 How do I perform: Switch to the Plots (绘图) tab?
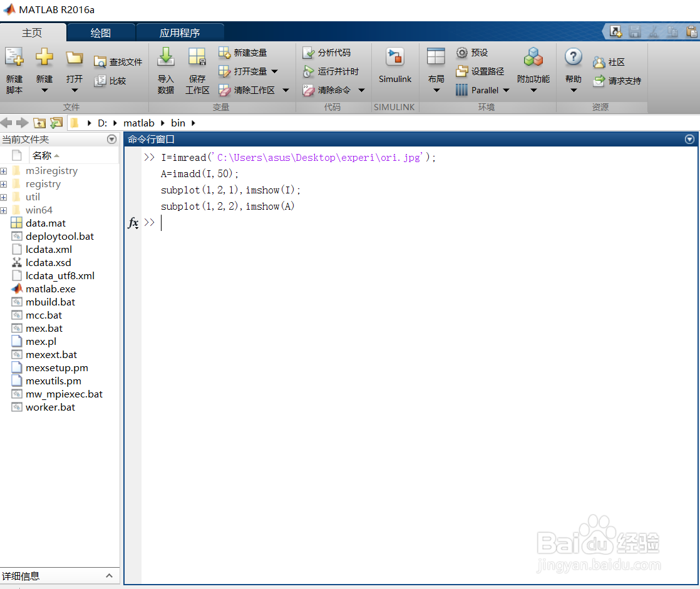tap(100, 33)
